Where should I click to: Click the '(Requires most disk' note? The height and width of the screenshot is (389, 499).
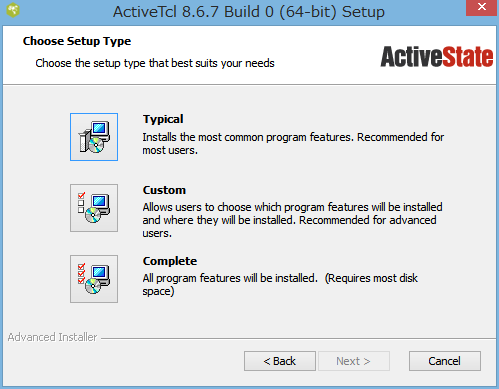371,278
